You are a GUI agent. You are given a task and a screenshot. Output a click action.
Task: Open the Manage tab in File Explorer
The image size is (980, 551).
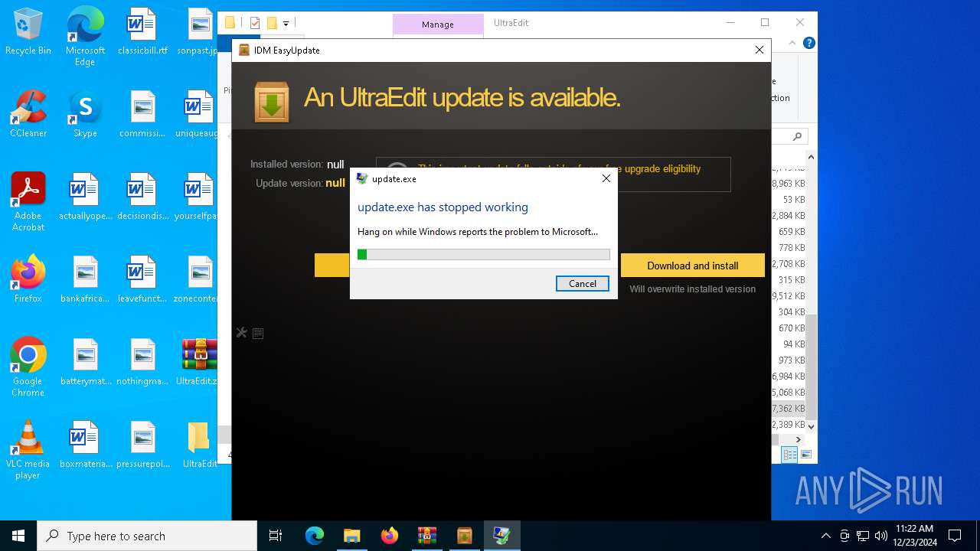coord(438,24)
